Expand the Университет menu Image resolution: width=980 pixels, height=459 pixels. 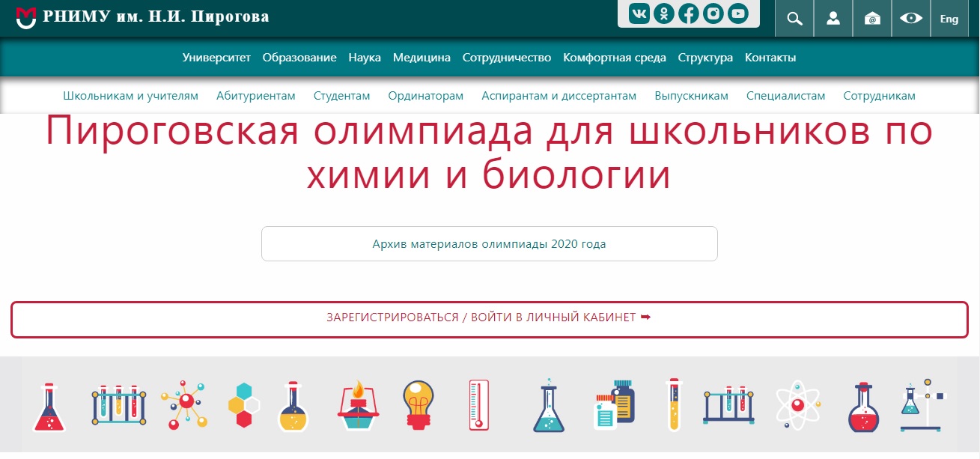pos(216,58)
